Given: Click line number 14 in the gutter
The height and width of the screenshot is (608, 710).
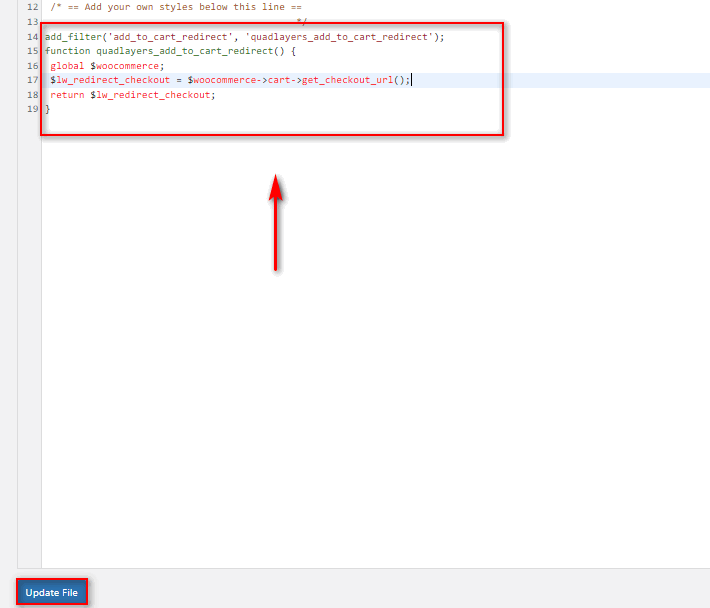Looking at the screenshot, I should (x=33, y=37).
